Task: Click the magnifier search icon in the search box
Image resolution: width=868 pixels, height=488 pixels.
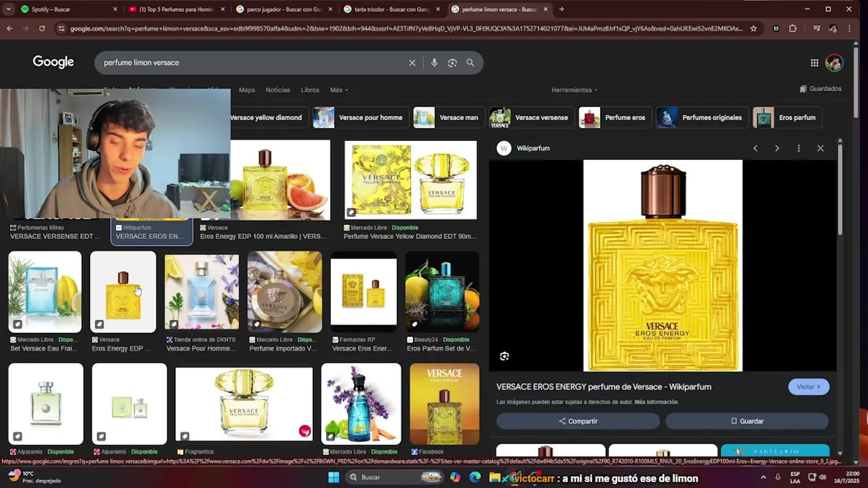Action: tap(470, 62)
